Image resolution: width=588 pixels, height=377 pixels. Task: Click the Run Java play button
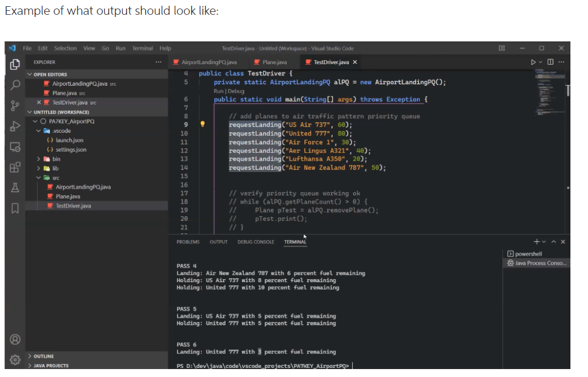coord(533,62)
